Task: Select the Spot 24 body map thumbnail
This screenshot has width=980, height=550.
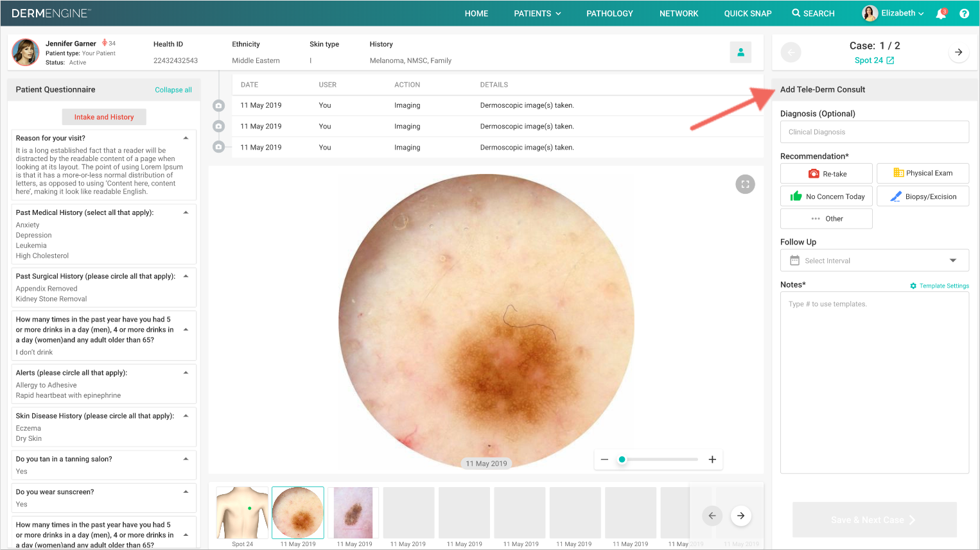Action: click(x=242, y=513)
